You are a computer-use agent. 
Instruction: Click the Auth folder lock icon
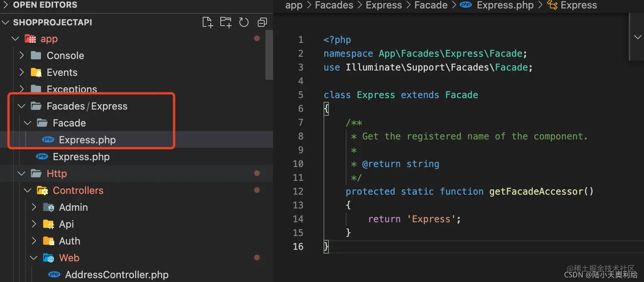click(x=49, y=241)
